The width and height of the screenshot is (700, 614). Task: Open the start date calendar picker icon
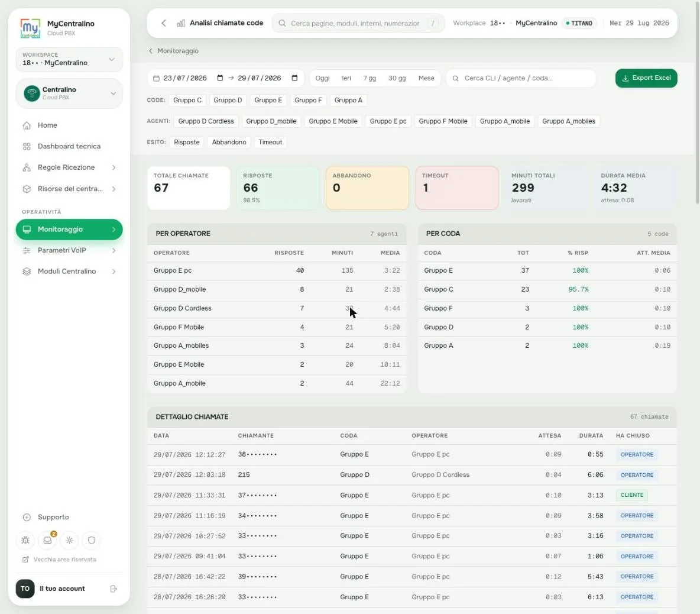[220, 78]
